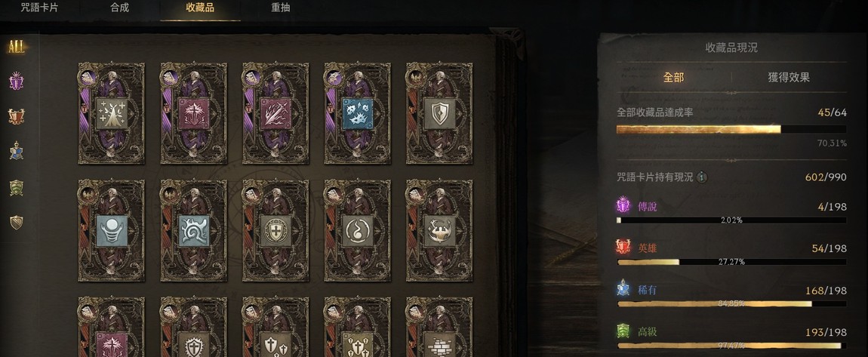
Task: Filter by red hero rank icon
Action: point(17,116)
